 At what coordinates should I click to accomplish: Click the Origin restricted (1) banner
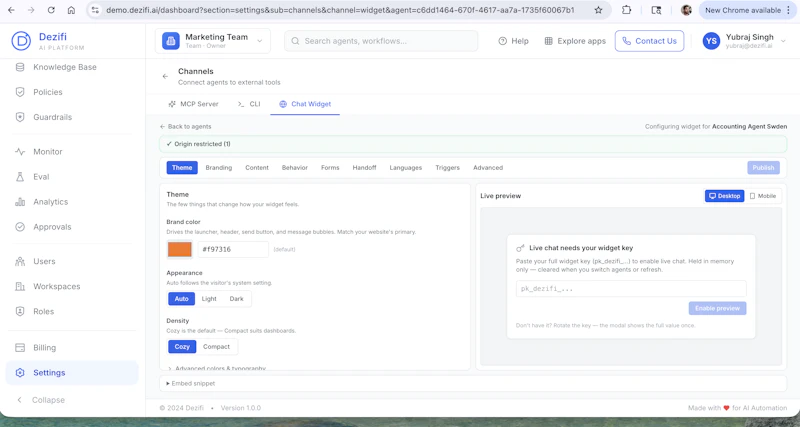tap(472, 144)
